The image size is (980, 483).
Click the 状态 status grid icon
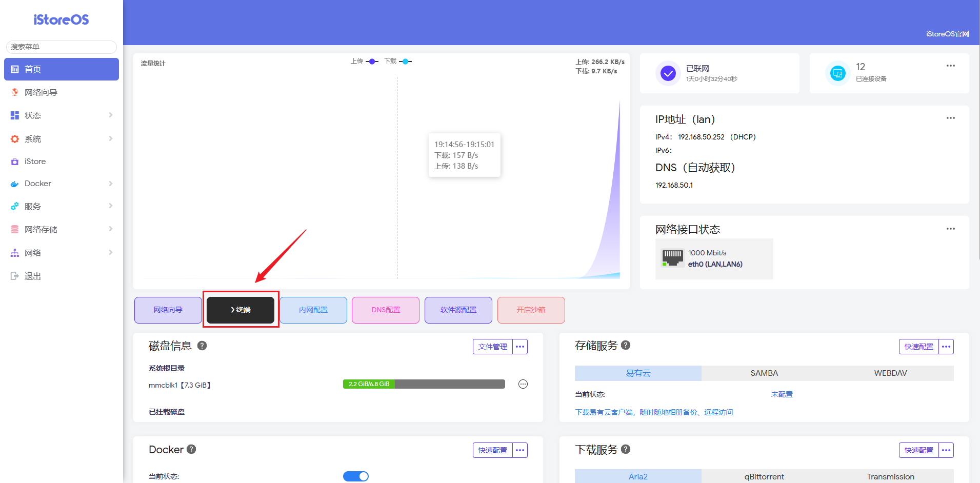click(15, 115)
